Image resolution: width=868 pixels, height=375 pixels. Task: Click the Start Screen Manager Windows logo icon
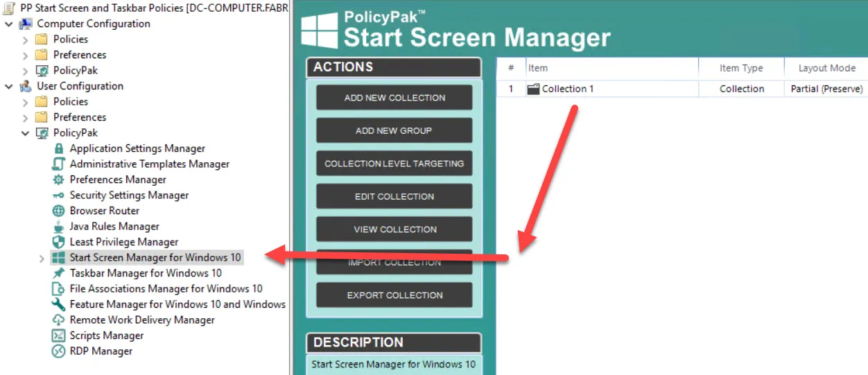59,258
